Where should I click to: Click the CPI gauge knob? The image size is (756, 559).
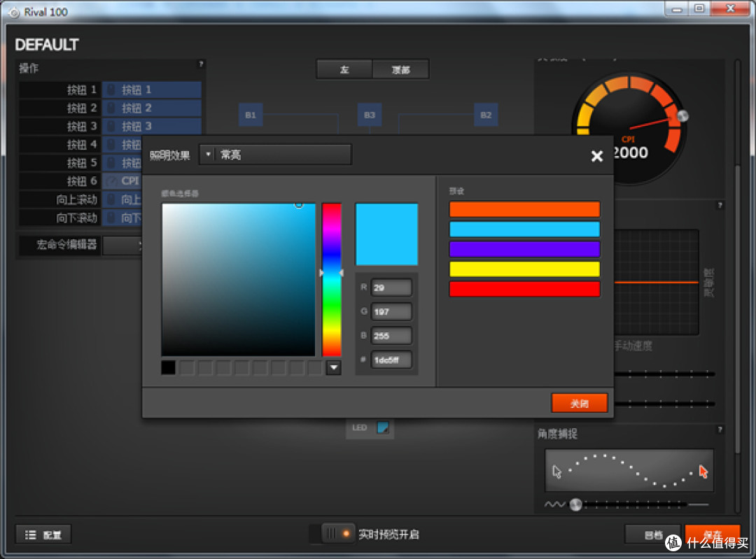click(x=682, y=115)
